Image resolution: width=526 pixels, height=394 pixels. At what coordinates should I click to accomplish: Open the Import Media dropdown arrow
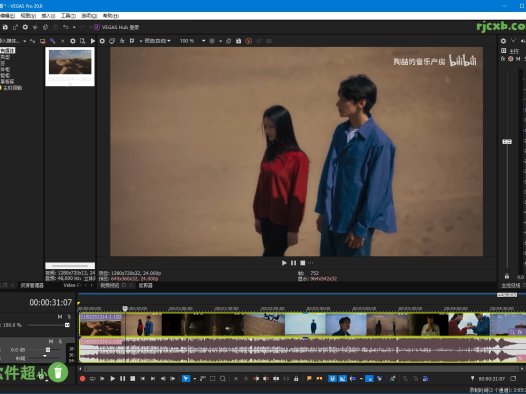24,41
